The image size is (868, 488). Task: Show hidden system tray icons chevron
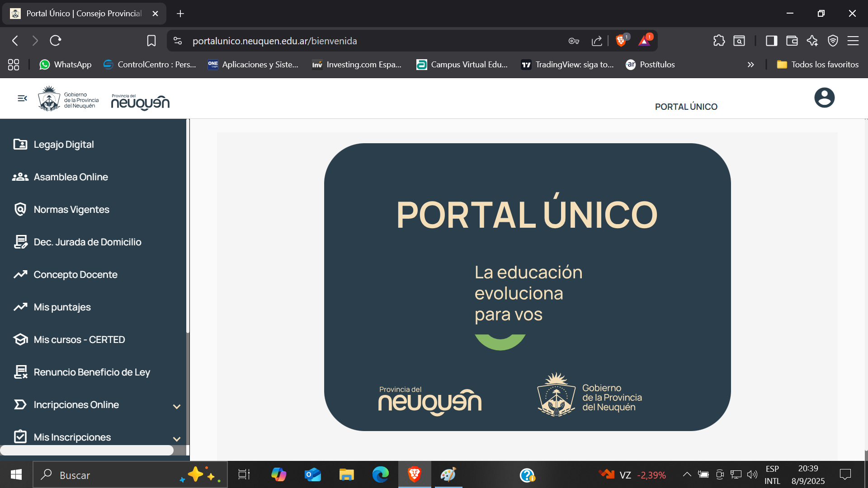(687, 474)
